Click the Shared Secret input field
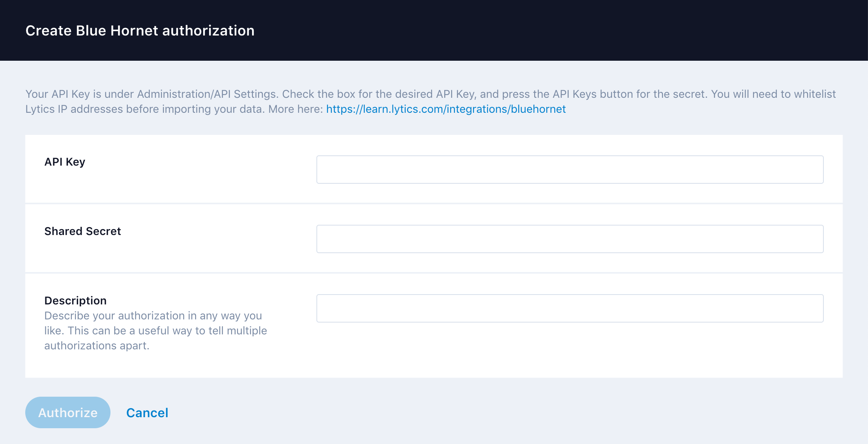868x444 pixels. coord(570,237)
